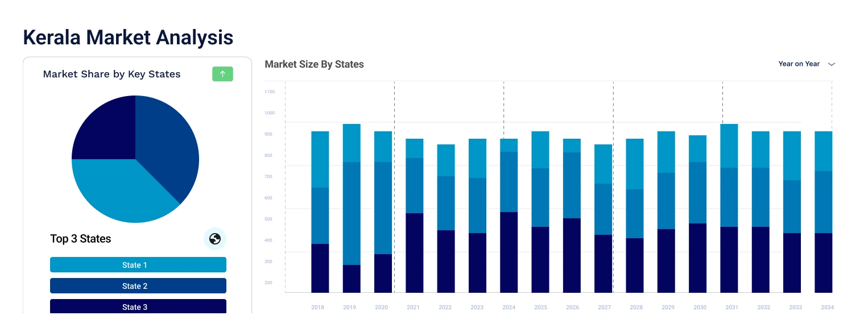Click the middle blue segment of 2019 bar
This screenshot has height=336, width=868.
352,213
